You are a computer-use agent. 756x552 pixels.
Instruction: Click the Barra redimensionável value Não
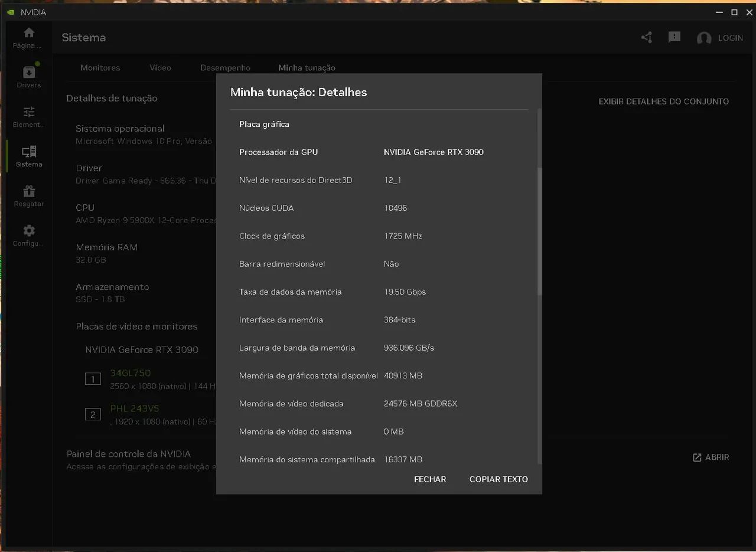tap(391, 264)
